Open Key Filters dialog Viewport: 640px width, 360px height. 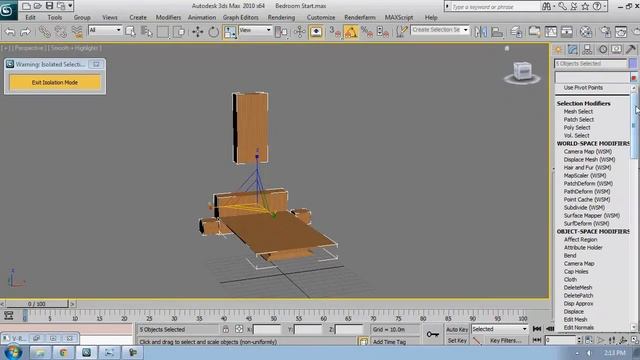click(x=505, y=340)
